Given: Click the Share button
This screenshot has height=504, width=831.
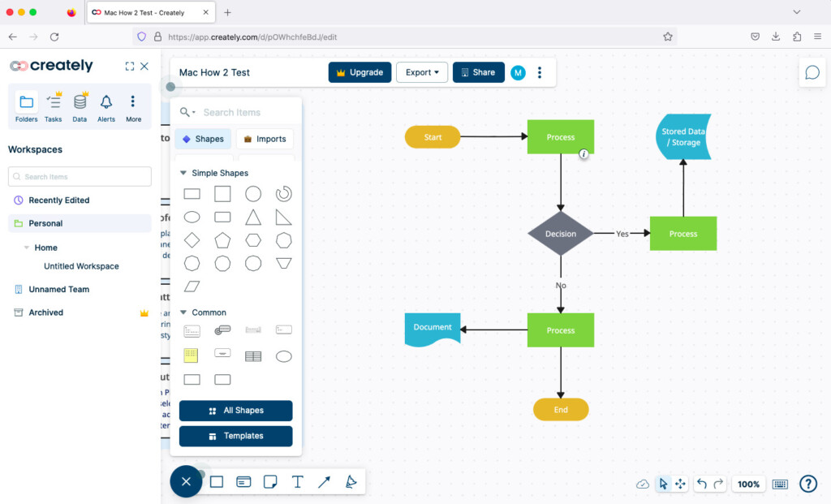Looking at the screenshot, I should tap(478, 72).
